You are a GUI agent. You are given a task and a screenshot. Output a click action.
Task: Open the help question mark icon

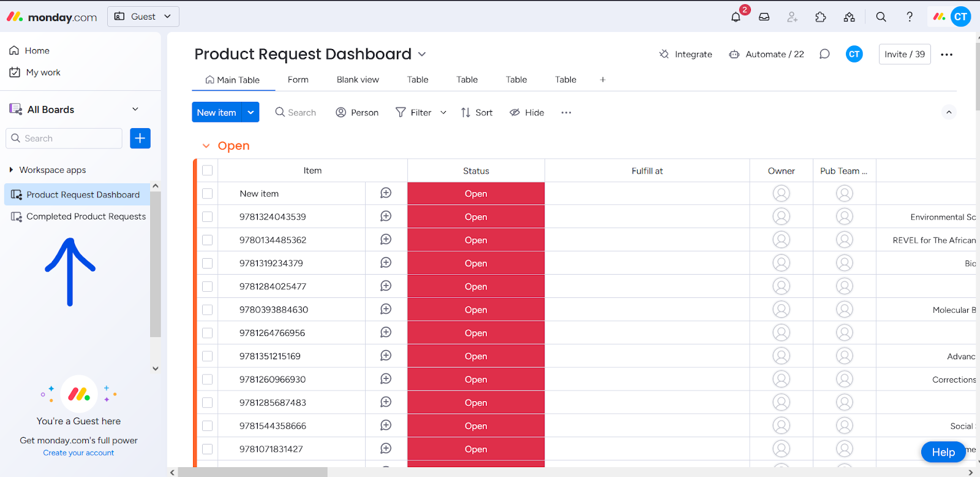[x=910, y=17]
